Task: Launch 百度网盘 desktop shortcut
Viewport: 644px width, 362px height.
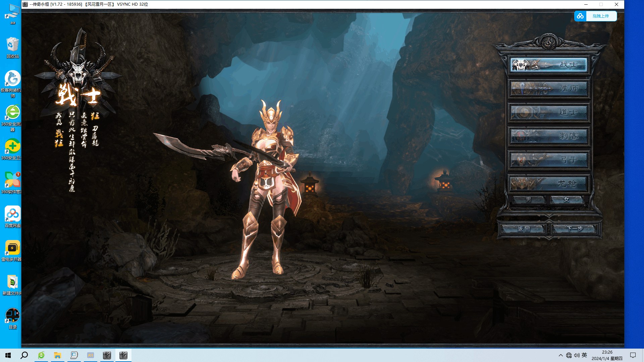Action: [12, 217]
